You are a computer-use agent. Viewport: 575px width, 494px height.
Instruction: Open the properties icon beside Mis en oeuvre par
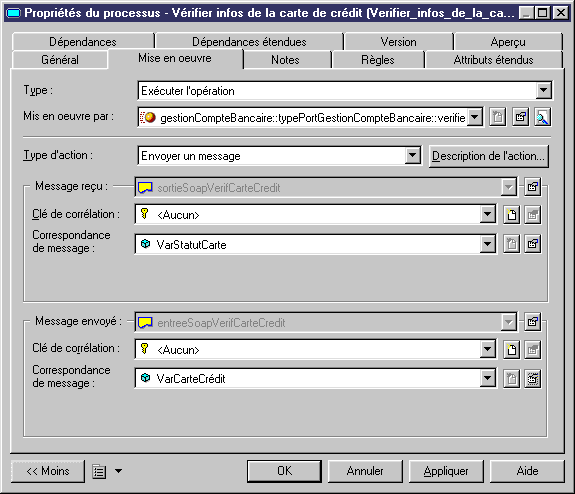tap(520, 118)
